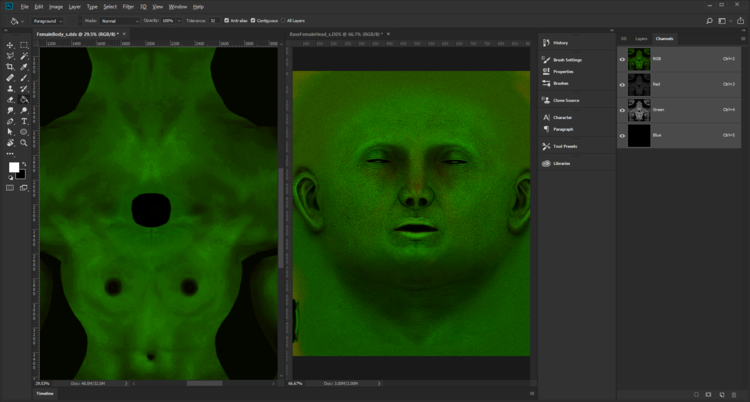The image size is (750, 402).
Task: Open the Foreground fill source dropdown
Action: point(47,21)
